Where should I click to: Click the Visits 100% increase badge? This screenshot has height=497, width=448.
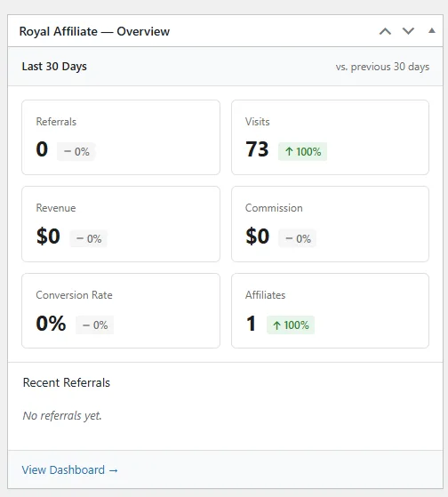(x=302, y=151)
